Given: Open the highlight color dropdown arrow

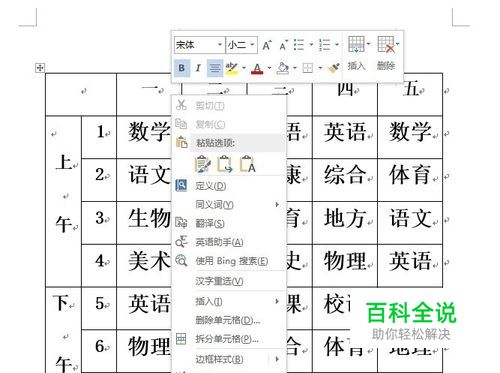Looking at the screenshot, I should [x=244, y=68].
